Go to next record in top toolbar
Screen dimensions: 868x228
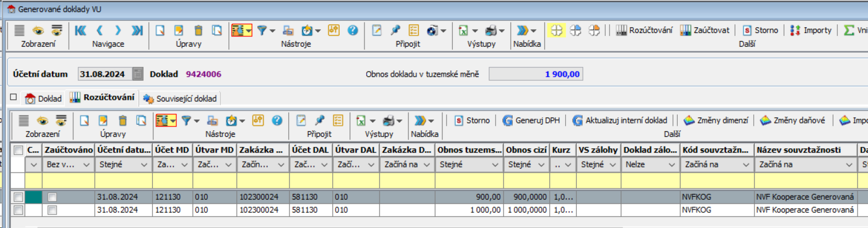coord(118,31)
